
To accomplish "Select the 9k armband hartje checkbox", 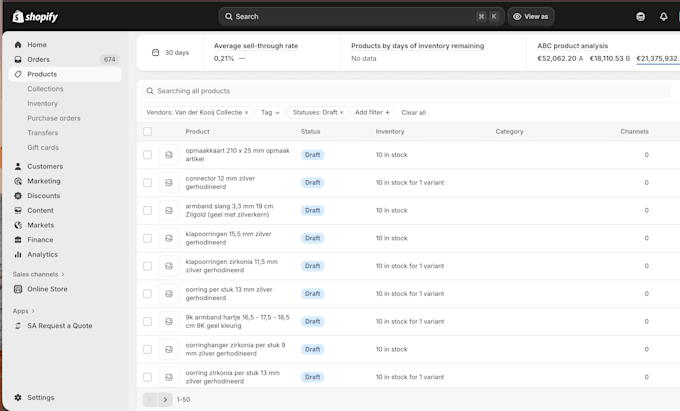I will [x=147, y=321].
